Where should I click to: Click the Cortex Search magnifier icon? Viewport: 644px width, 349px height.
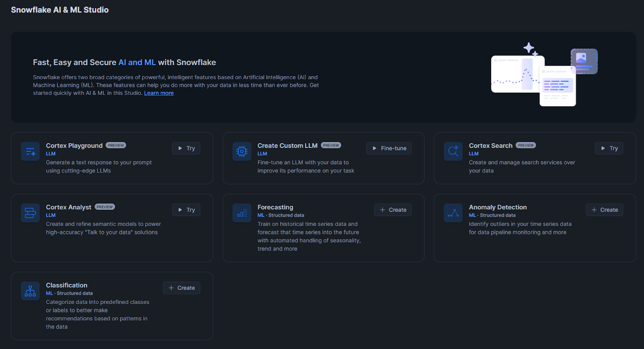coord(453,152)
